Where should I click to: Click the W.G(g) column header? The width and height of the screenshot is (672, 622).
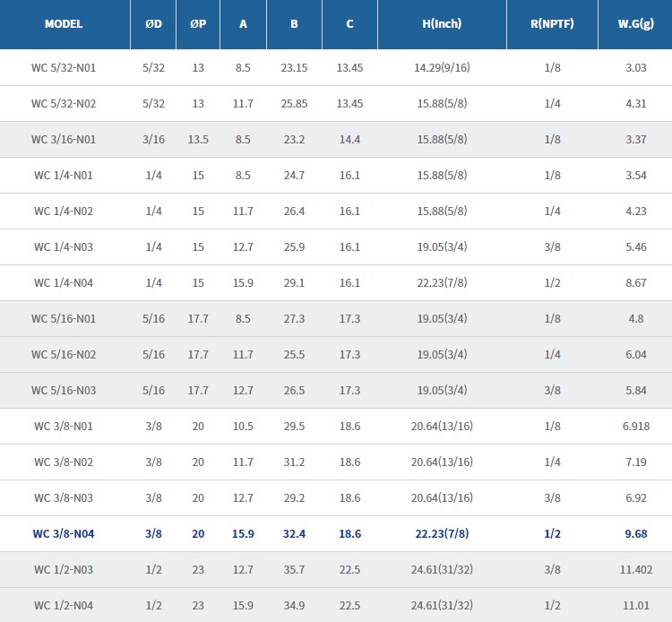pyautogui.click(x=635, y=24)
